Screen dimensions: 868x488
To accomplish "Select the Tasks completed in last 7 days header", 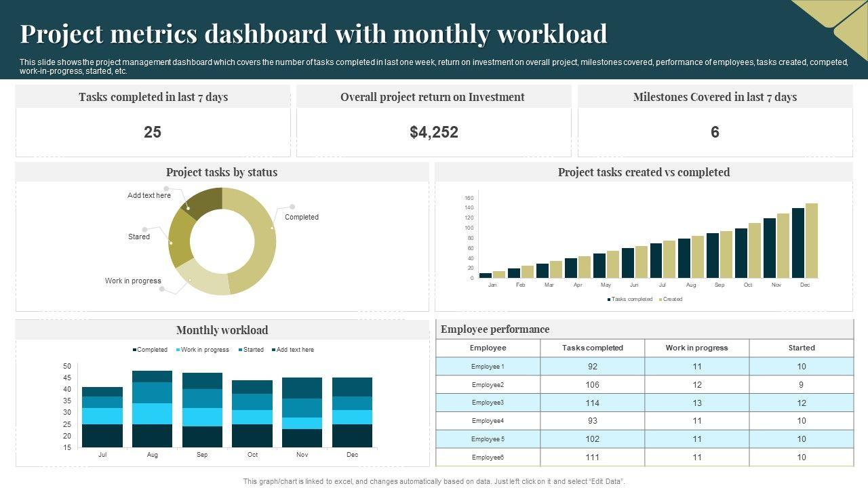I will (153, 97).
